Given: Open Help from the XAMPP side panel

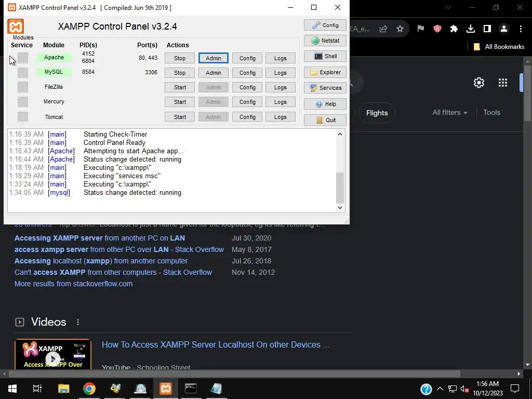Looking at the screenshot, I should [325, 104].
